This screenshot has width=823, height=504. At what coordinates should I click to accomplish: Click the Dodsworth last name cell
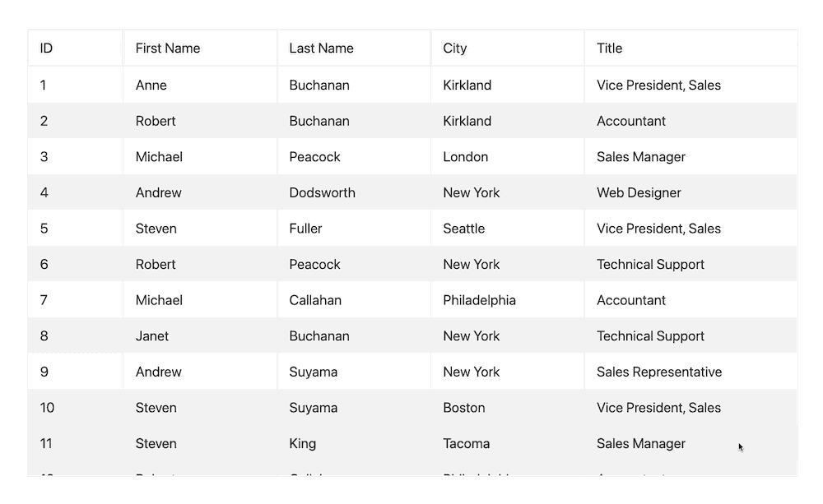click(x=322, y=193)
